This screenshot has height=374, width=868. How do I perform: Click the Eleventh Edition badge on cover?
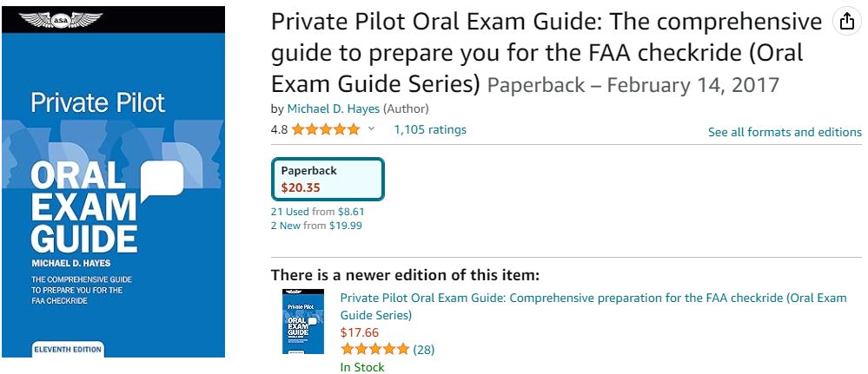[x=68, y=349]
